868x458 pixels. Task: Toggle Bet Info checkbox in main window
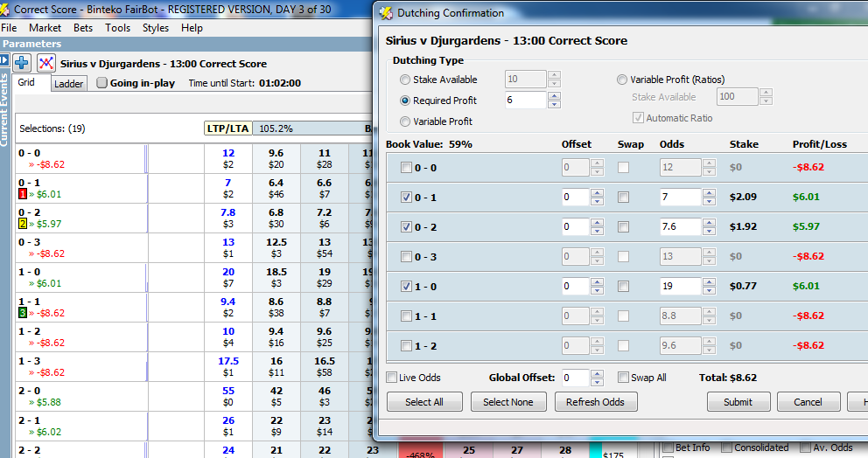pyautogui.click(x=668, y=448)
